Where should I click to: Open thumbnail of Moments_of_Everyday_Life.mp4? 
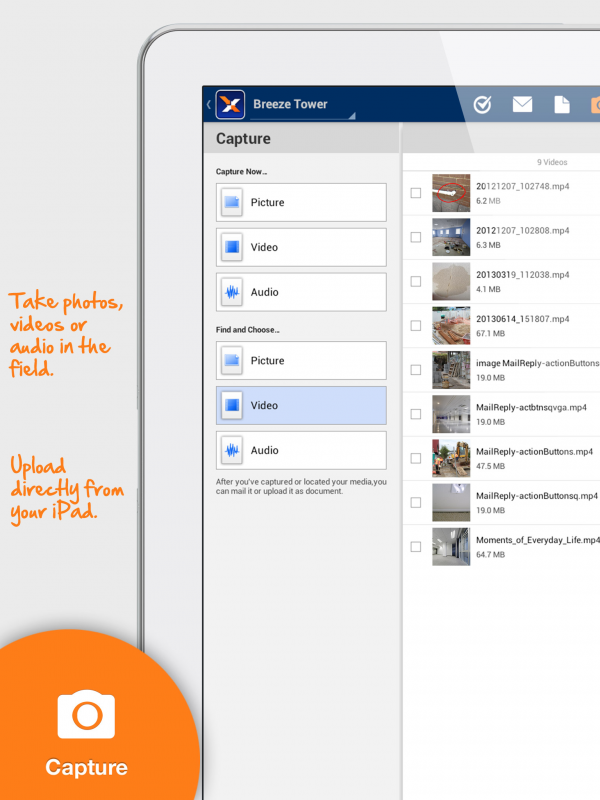pyautogui.click(x=451, y=546)
